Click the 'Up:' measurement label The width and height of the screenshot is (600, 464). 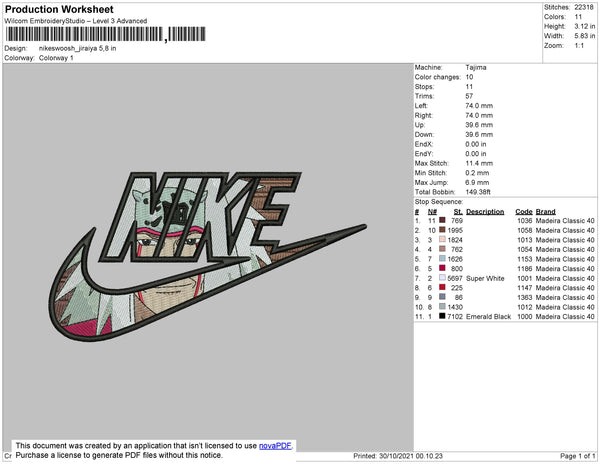(x=420, y=125)
